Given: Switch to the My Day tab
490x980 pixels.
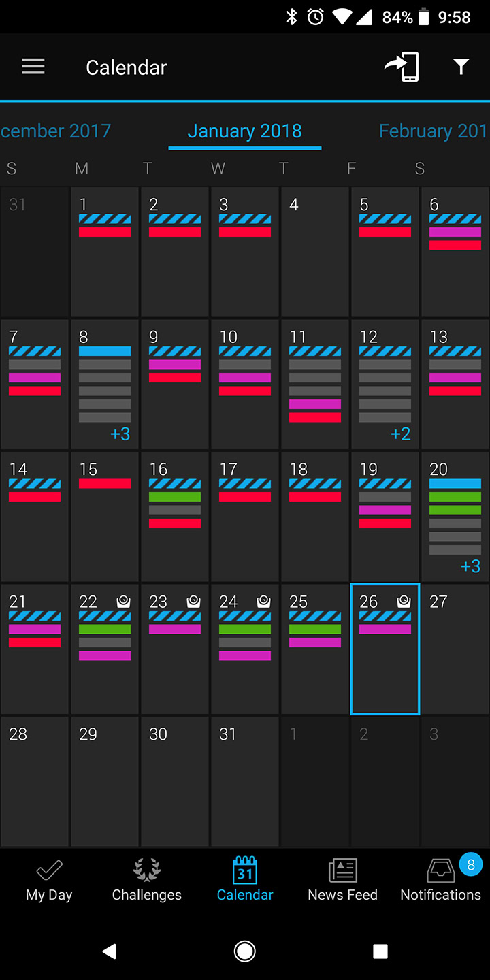Looking at the screenshot, I should pos(49,879).
